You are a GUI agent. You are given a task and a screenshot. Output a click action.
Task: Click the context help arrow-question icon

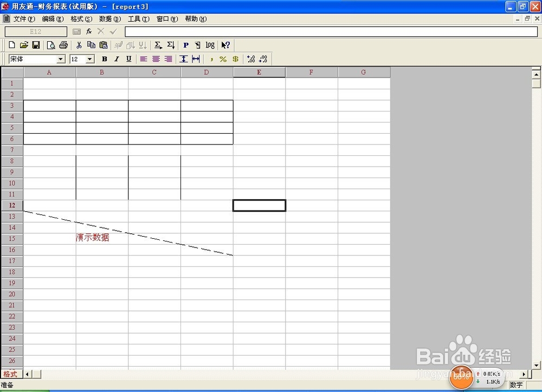point(225,45)
